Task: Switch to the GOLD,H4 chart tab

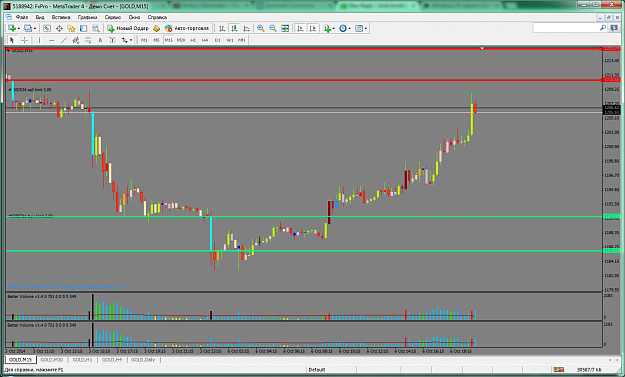Action: [112, 360]
